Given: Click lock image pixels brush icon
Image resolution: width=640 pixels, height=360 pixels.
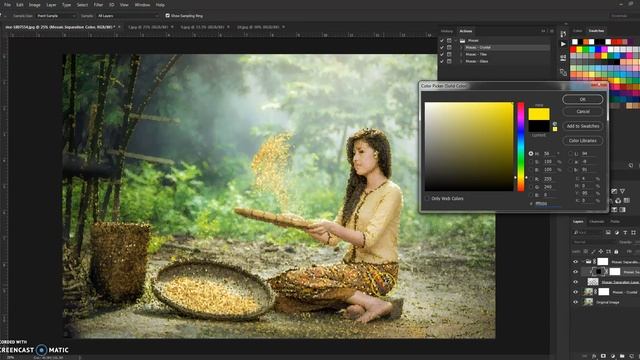Looking at the screenshot, I should point(593,251).
